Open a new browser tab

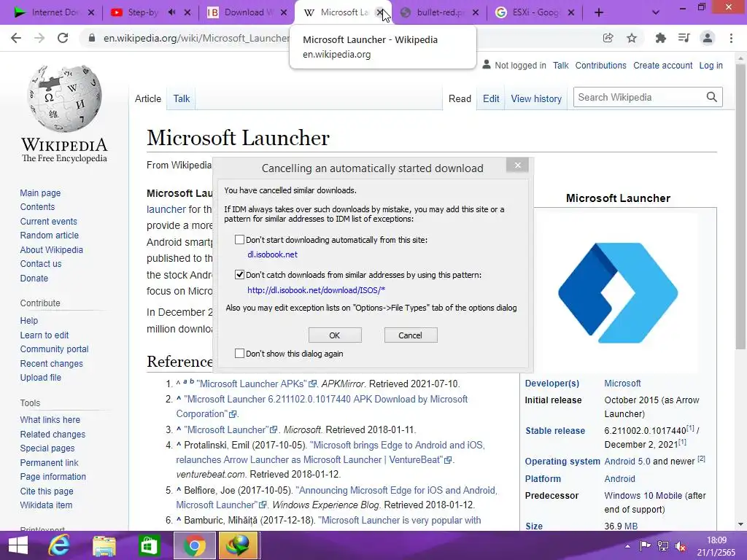click(x=599, y=12)
